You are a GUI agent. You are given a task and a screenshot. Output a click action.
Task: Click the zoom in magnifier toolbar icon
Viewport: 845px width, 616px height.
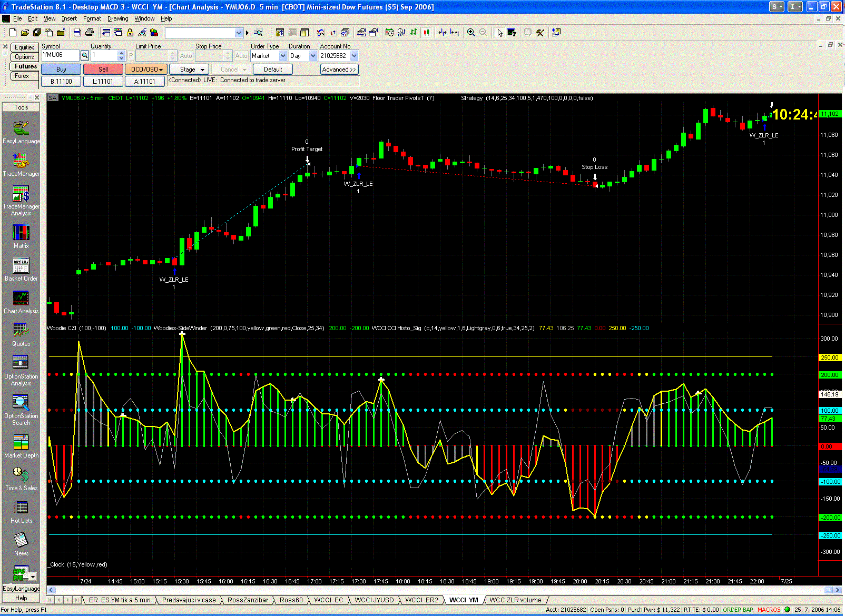[471, 33]
